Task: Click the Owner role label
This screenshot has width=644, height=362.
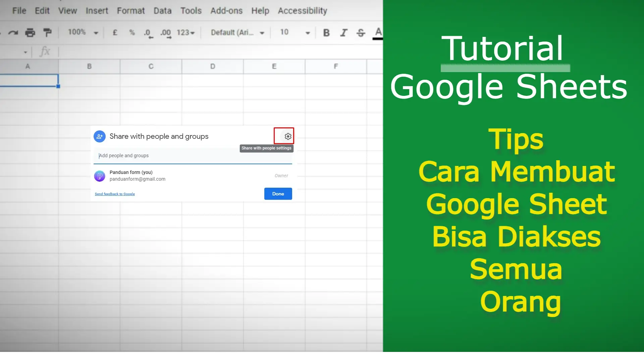Action: pos(281,176)
